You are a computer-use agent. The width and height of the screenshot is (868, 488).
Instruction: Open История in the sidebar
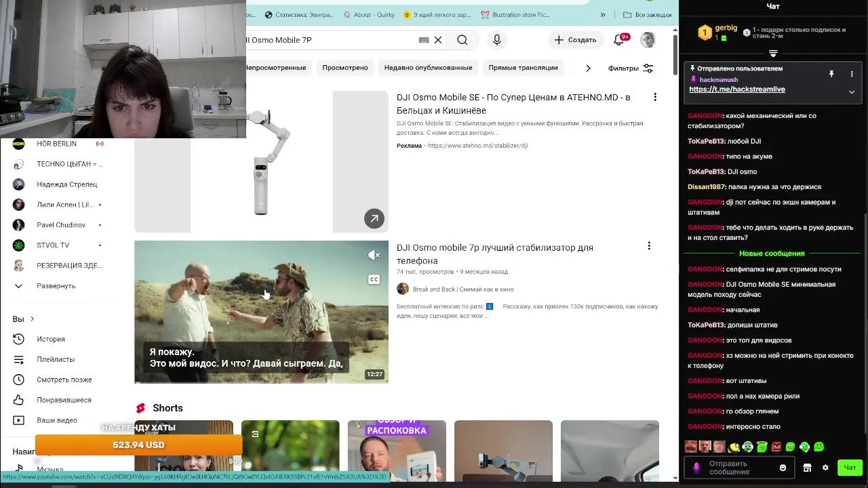point(51,339)
